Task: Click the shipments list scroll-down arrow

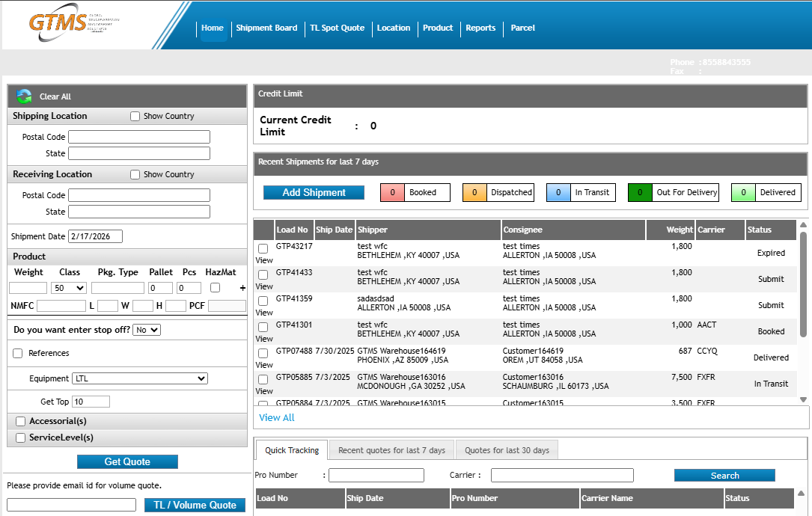Action: [803, 399]
